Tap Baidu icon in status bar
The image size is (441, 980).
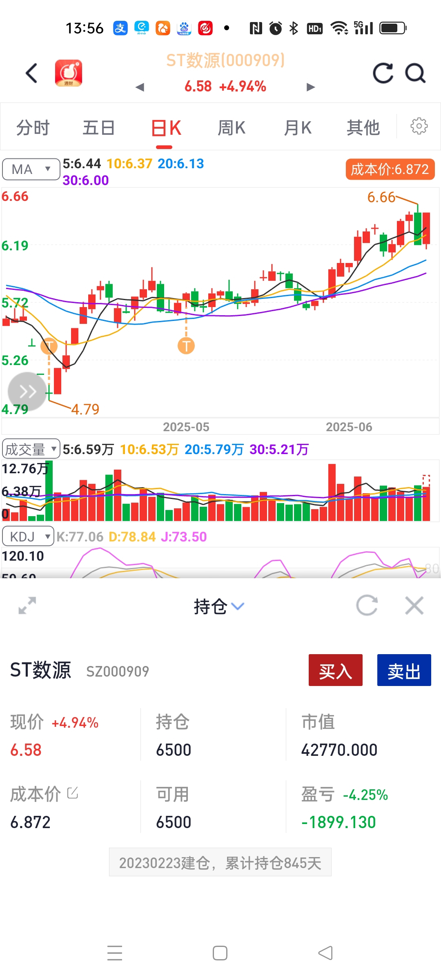click(184, 28)
